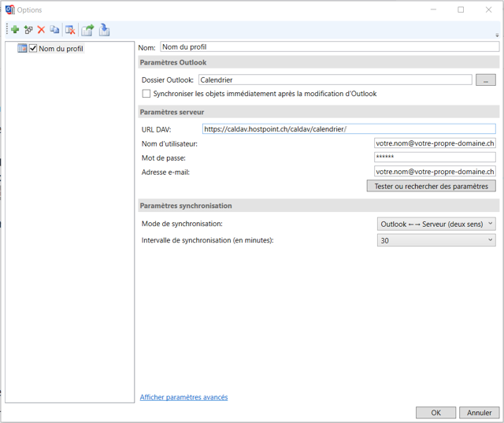Focus the Mot de passe field
Viewport: 504px width, 423px height.
click(435, 158)
